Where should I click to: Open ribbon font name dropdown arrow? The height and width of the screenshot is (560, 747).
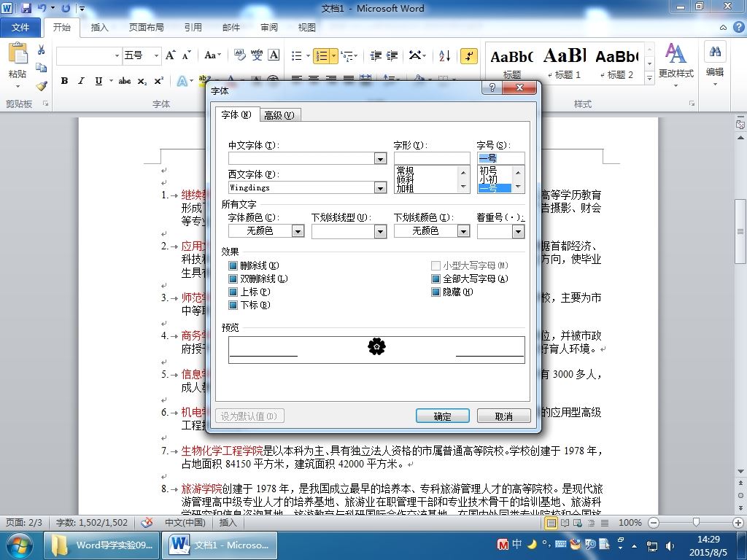pyautogui.click(x=117, y=55)
